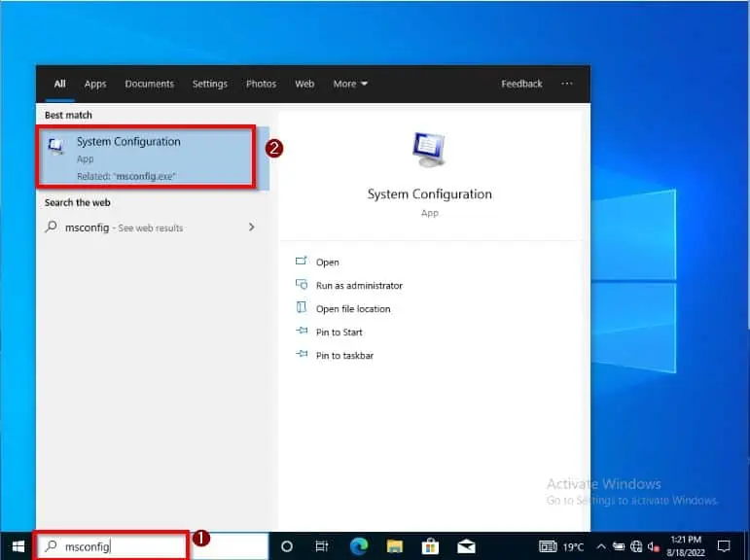This screenshot has height=560, width=750.
Task: Switch to the Photos search tab
Action: click(261, 84)
